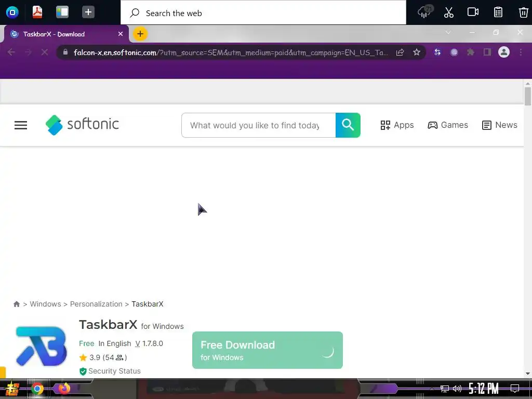Open the Windows breadcrumb link
Viewport: 532px width, 399px height.
pyautogui.click(x=45, y=304)
